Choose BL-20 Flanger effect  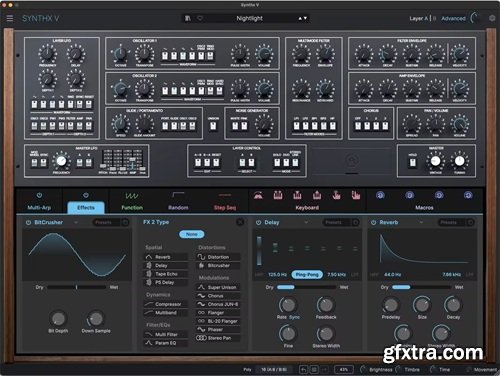[218, 321]
